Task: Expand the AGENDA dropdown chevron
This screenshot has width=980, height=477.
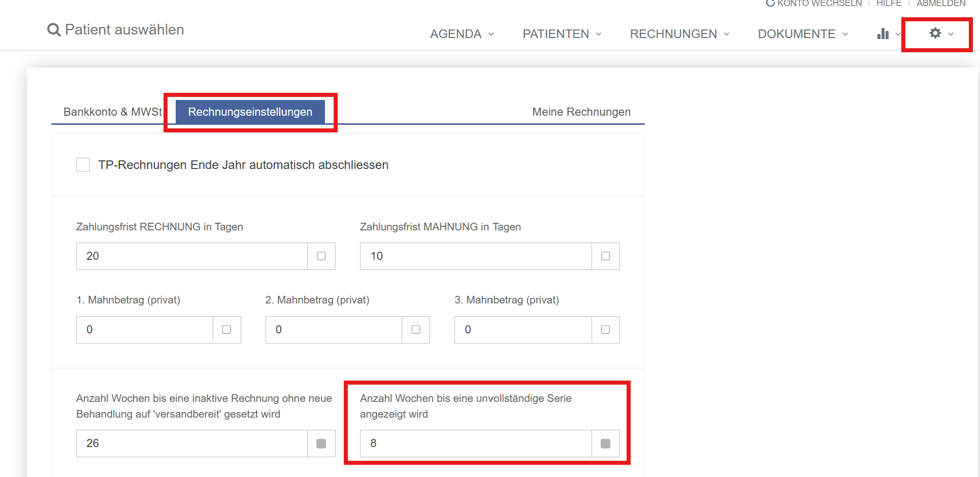Action: [x=492, y=34]
